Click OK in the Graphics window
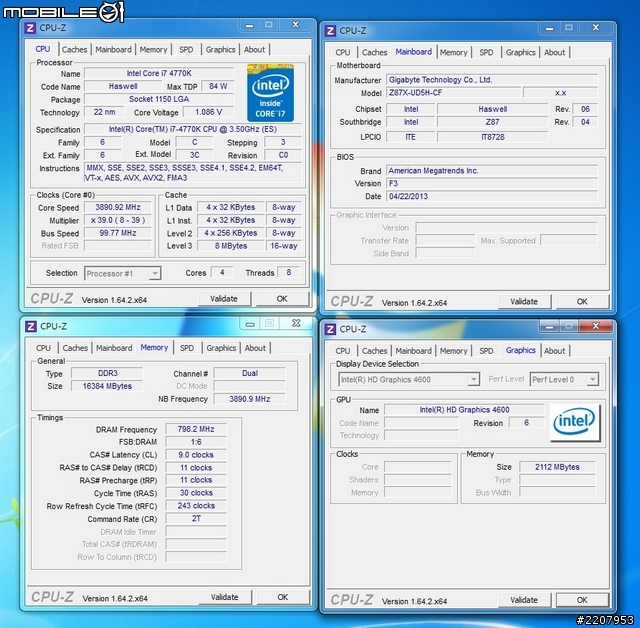 (x=582, y=600)
